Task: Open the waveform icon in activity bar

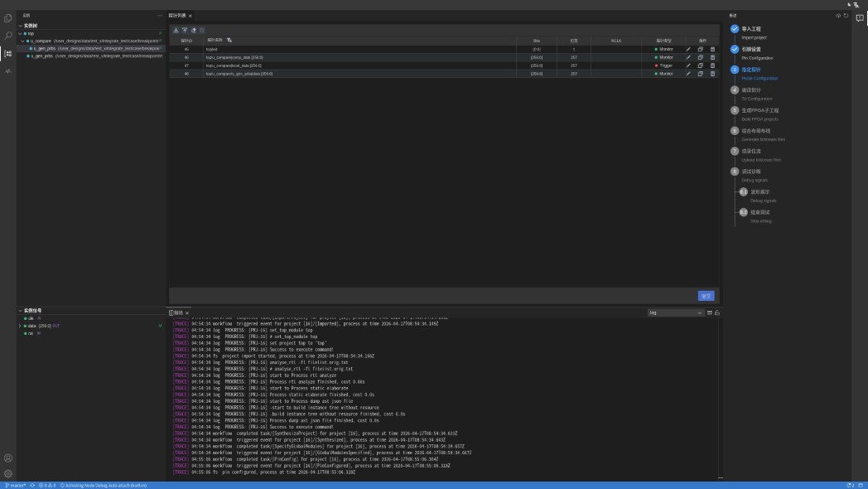Action: 7,71
